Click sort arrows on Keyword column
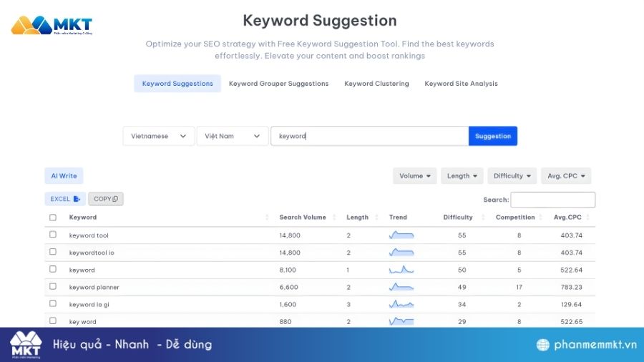This screenshot has width=644, height=362. click(267, 217)
